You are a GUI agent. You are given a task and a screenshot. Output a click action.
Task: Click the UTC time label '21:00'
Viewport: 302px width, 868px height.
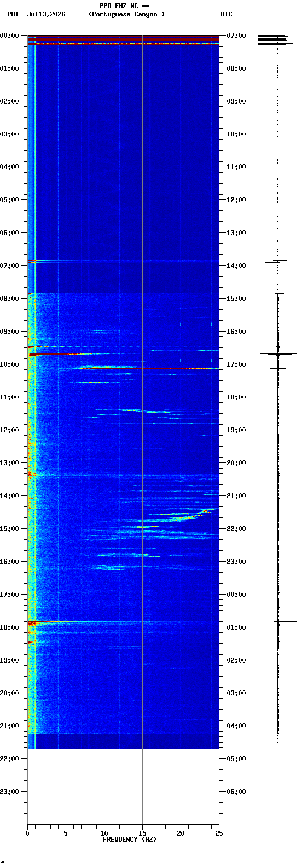pyautogui.click(x=236, y=496)
